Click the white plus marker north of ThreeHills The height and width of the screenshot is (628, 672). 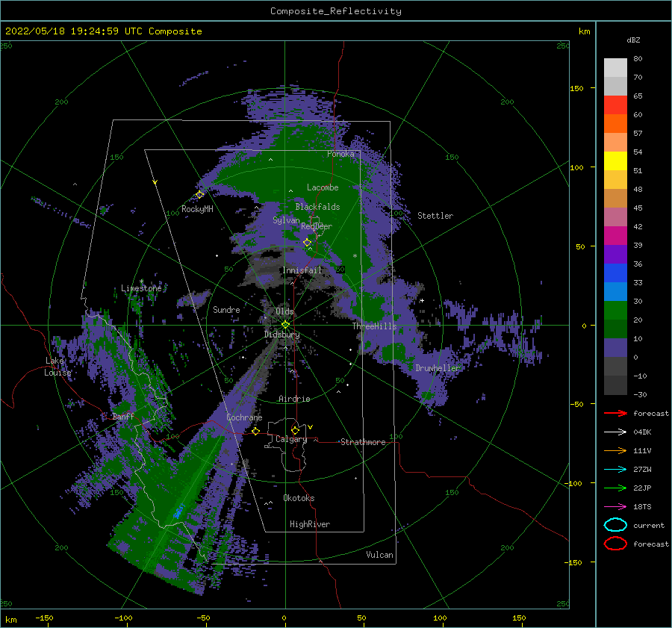(x=422, y=300)
